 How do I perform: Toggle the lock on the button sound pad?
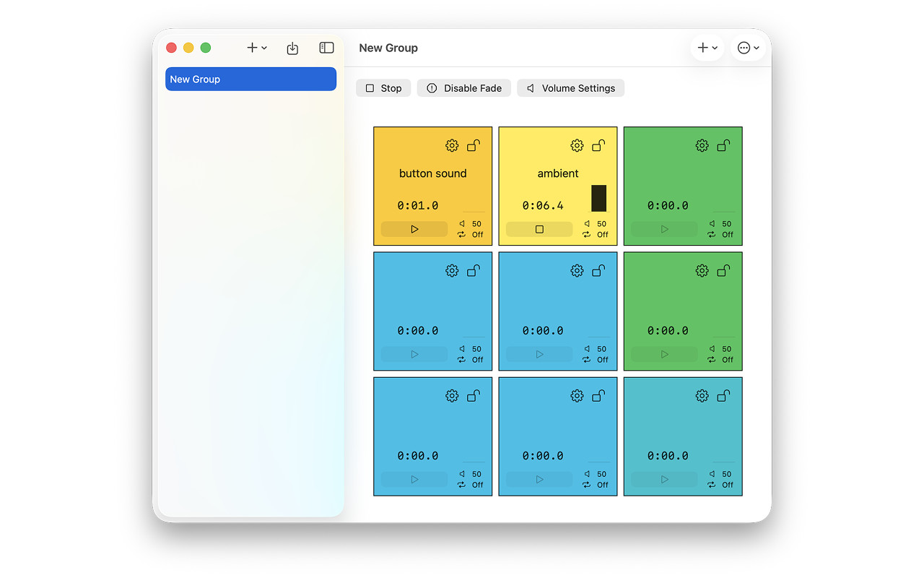tap(474, 145)
